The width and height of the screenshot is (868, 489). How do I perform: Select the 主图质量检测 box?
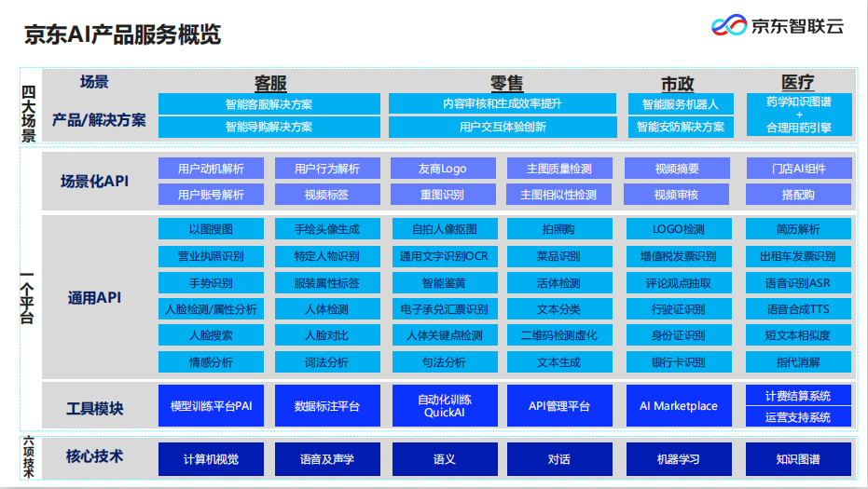pos(559,169)
